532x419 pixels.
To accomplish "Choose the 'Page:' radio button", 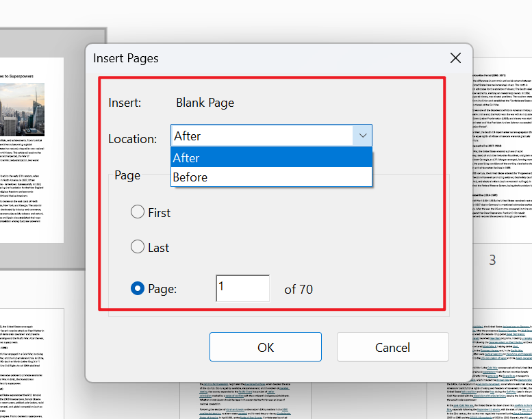I will 138,289.
